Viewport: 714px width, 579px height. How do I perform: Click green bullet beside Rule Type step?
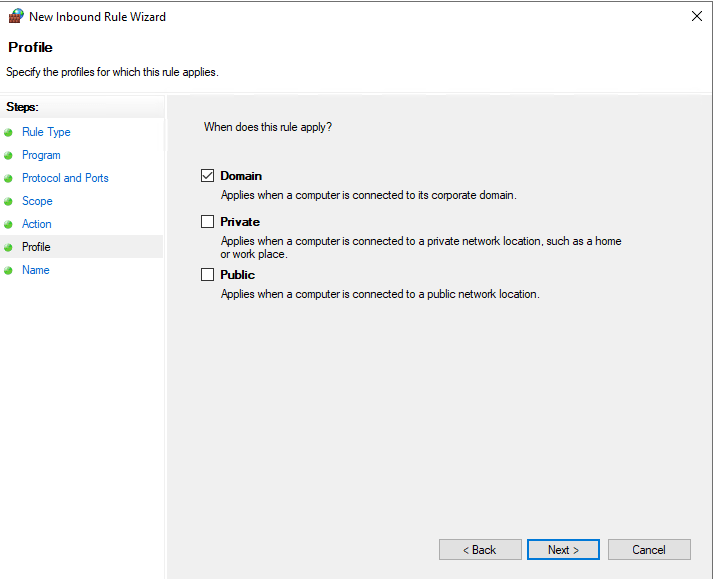(x=9, y=132)
